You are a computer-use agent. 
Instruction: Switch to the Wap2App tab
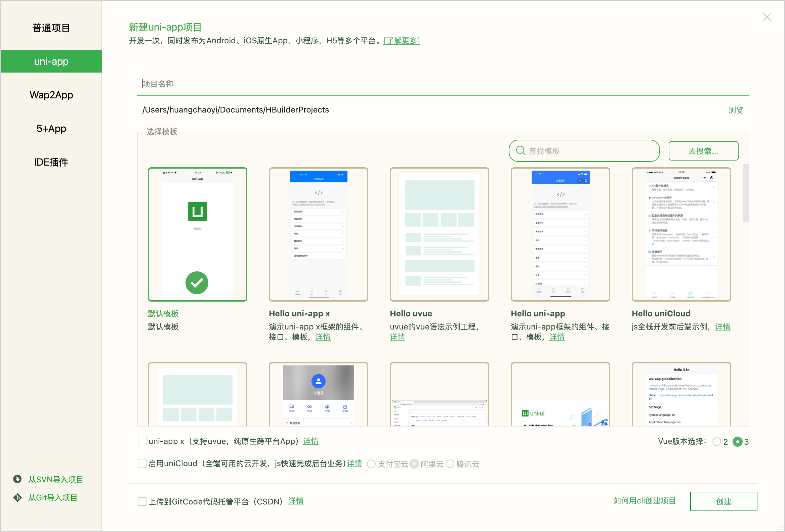[x=51, y=95]
